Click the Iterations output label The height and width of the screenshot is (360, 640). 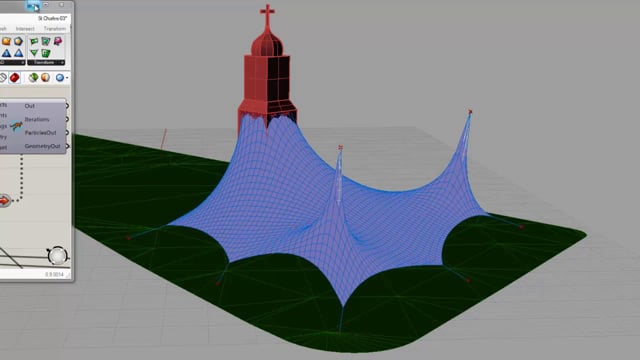click(37, 119)
